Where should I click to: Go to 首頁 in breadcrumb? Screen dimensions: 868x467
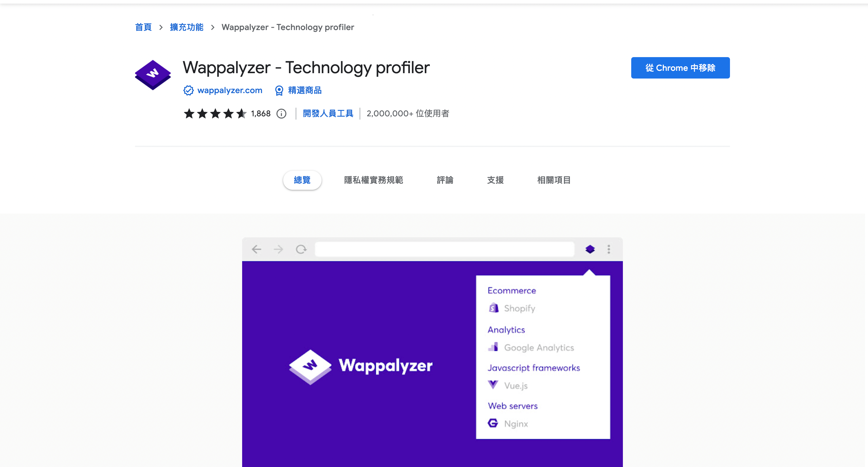[143, 27]
